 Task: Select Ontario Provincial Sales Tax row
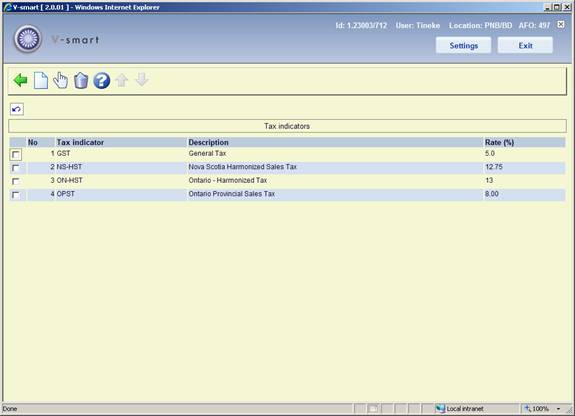(x=287, y=194)
